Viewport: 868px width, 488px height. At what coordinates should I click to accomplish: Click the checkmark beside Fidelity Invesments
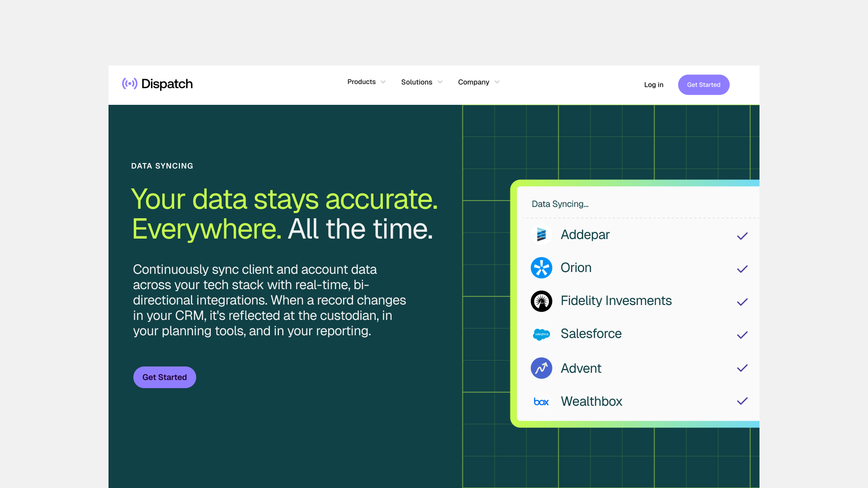[x=742, y=302]
